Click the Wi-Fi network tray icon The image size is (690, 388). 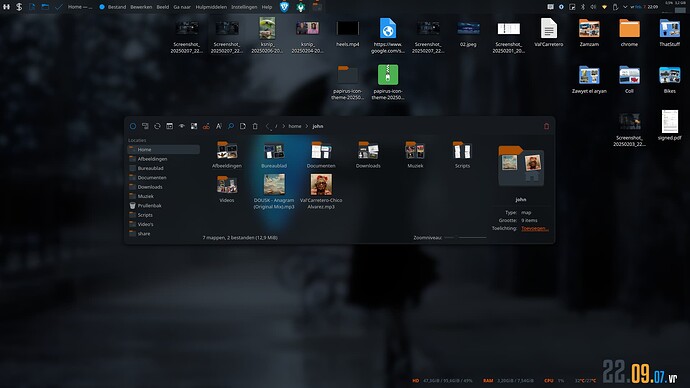[604, 7]
